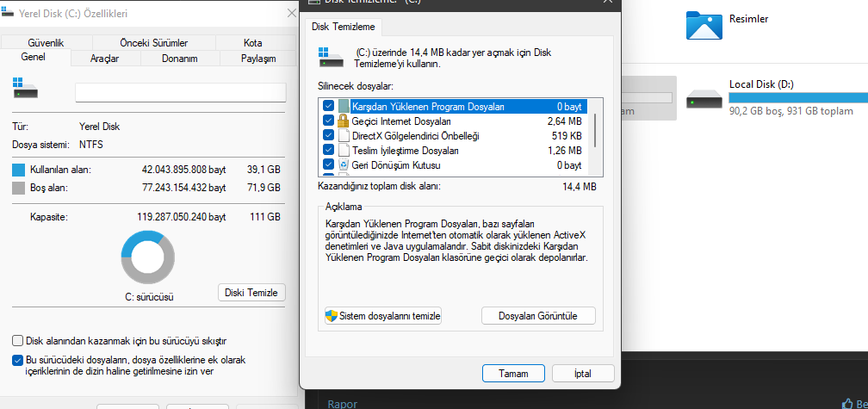This screenshot has width=868, height=409.
Task: Click the 1,26 MB size value
Action: pyautogui.click(x=565, y=151)
